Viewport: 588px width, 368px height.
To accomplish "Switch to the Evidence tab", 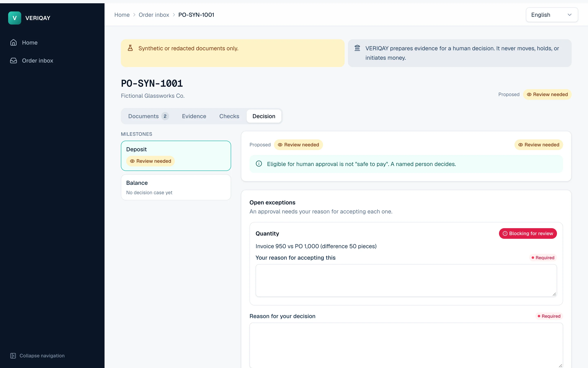I will (194, 116).
